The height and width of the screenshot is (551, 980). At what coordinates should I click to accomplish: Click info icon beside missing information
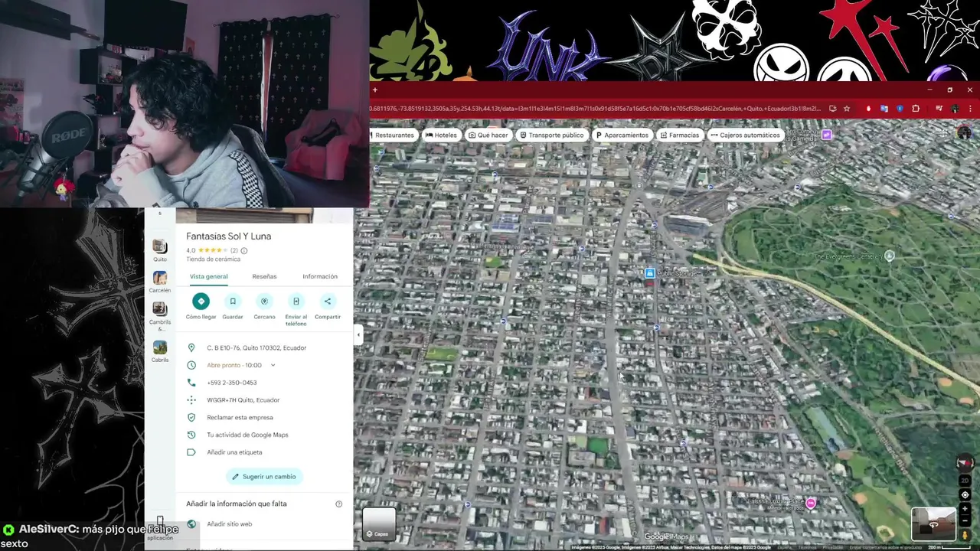point(338,504)
